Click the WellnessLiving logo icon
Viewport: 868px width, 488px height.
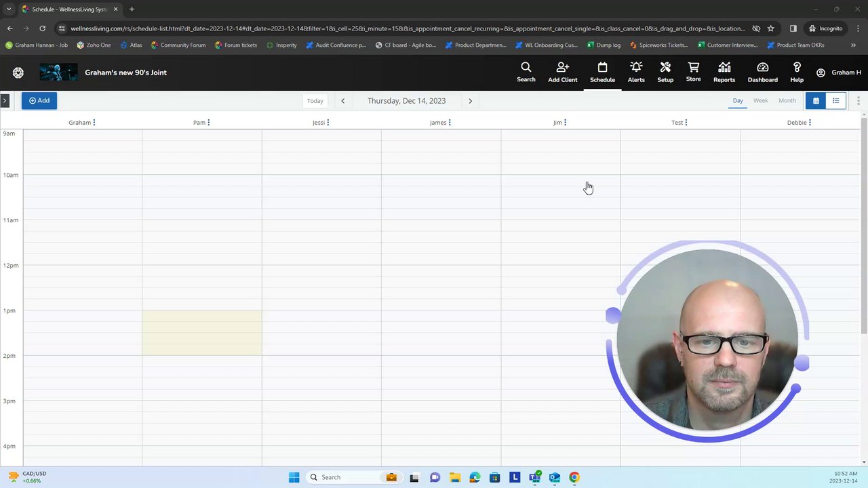click(x=18, y=73)
